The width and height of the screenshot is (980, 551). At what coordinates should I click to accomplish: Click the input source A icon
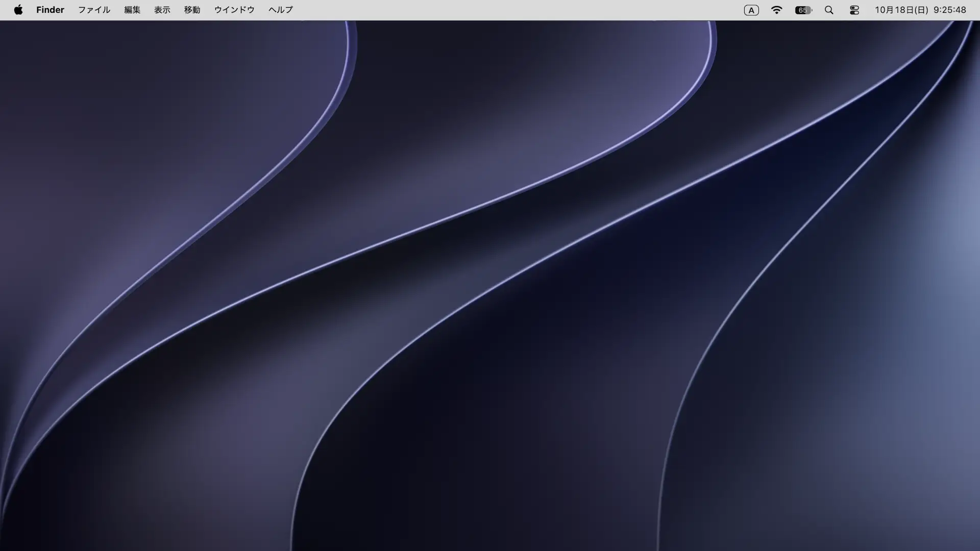(x=751, y=10)
